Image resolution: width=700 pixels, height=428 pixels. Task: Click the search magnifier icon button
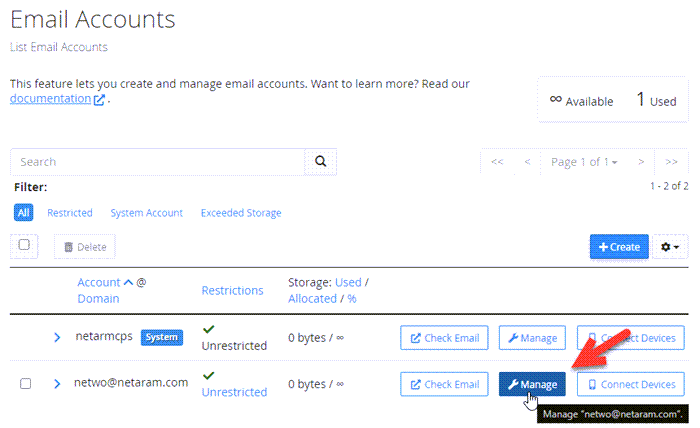click(x=320, y=161)
